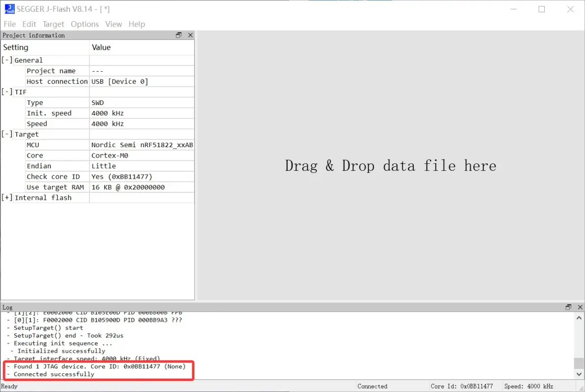Click the Ready status text
The image size is (585, 392).
[9, 387]
